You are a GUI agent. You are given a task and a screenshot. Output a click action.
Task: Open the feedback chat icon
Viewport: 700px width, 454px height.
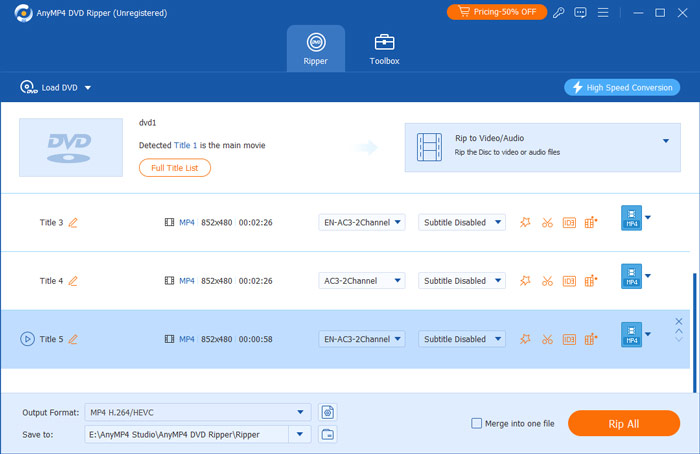point(580,12)
